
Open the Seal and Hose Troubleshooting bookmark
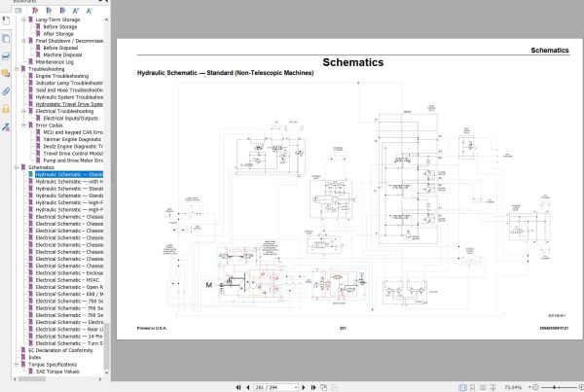point(69,90)
